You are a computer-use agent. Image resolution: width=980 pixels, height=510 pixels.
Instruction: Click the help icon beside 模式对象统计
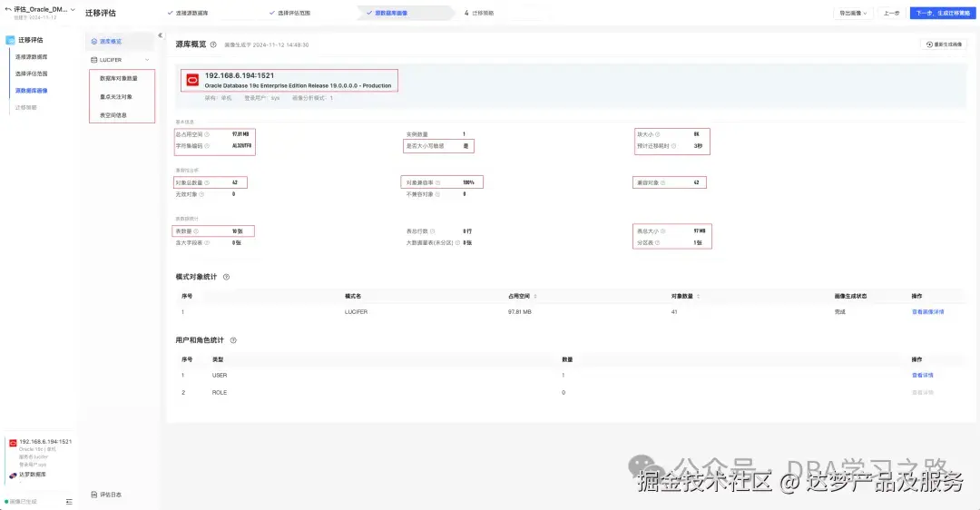pyautogui.click(x=226, y=277)
